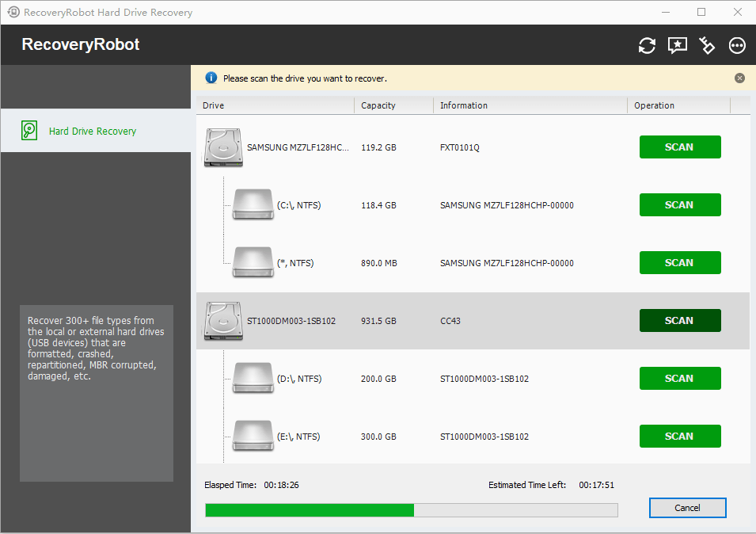Scan the 890.0 MB NTFS partition
This screenshot has width=756, height=534.
680,263
